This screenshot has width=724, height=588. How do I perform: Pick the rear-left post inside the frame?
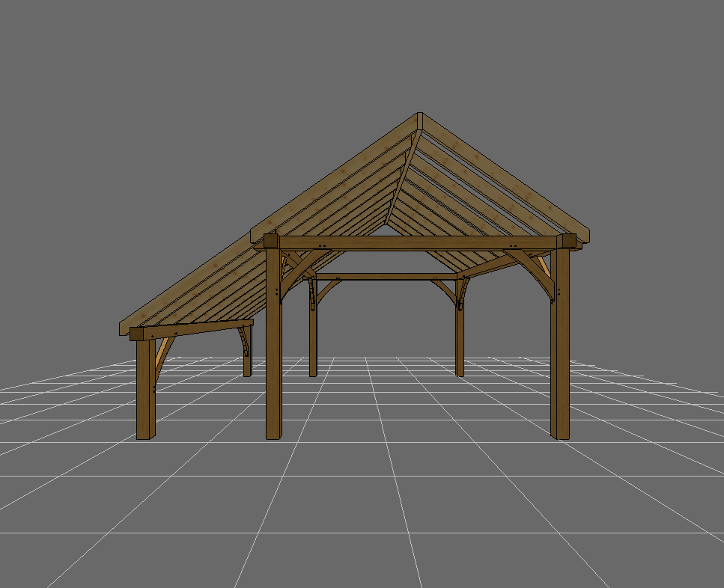click(313, 329)
